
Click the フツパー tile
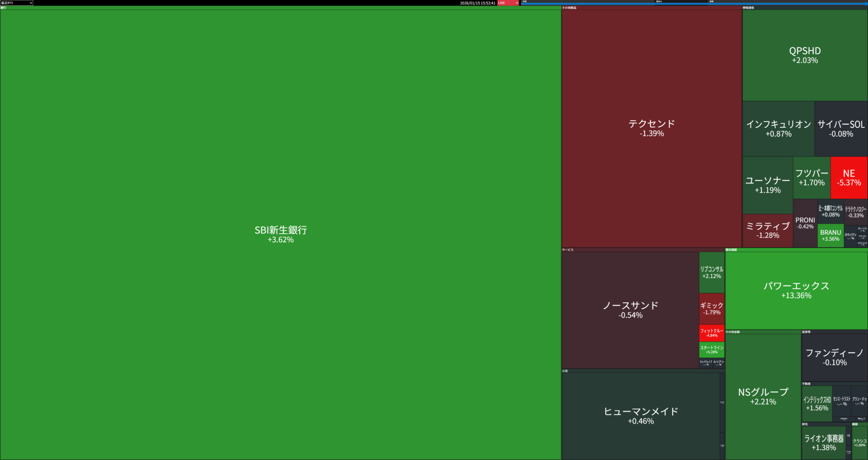point(811,178)
